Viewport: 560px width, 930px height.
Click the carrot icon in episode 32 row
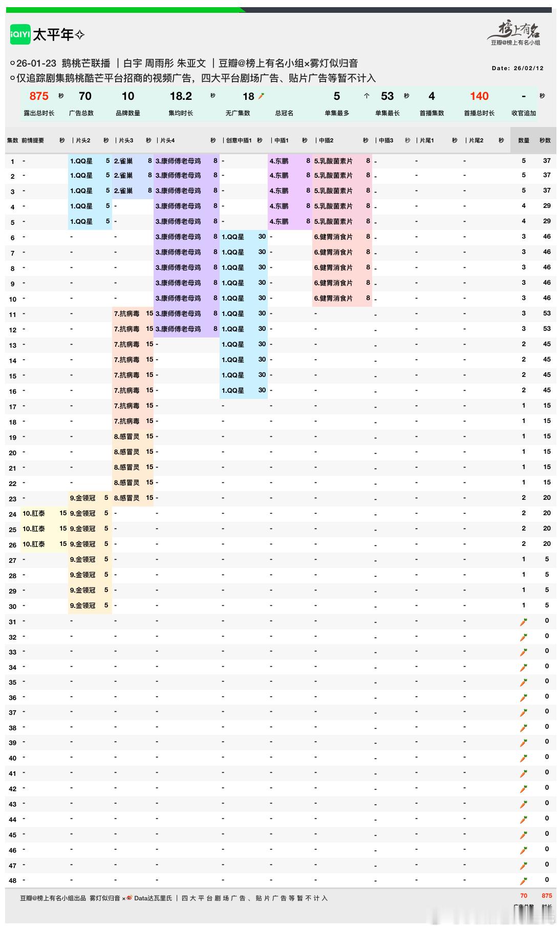[x=524, y=637]
